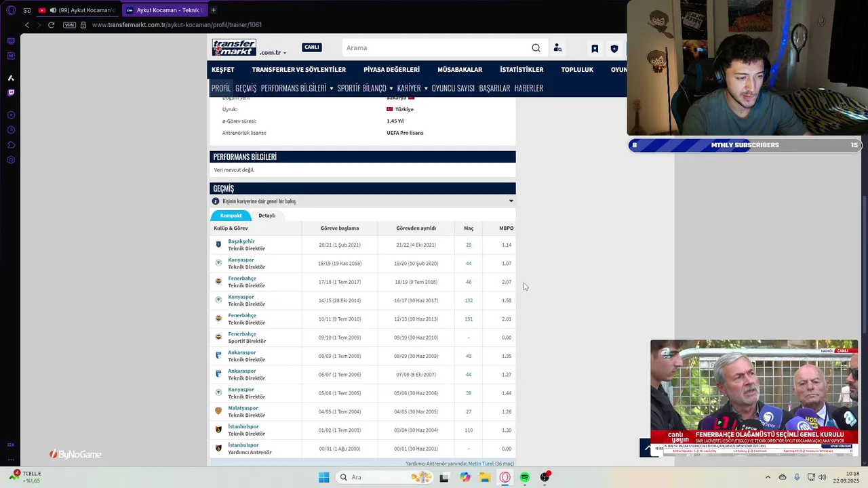
Task: Open the Aria AI sidebar icon
Action: point(11,78)
